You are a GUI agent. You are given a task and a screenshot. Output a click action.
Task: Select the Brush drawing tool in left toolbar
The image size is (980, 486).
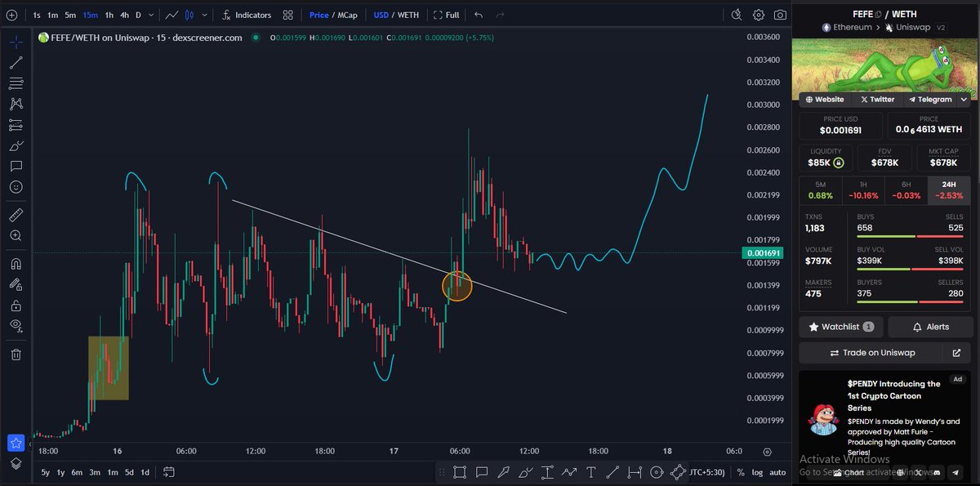coord(16,145)
